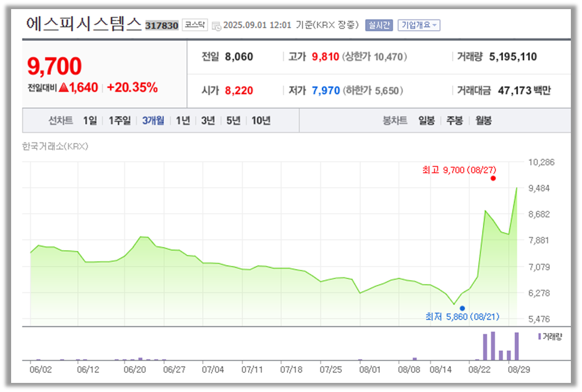Click the 10,286 price axis label

pos(541,162)
